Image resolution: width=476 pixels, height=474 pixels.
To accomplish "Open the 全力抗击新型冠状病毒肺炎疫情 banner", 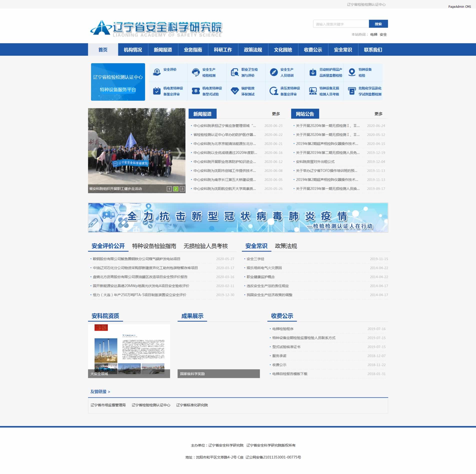I will point(238,218).
